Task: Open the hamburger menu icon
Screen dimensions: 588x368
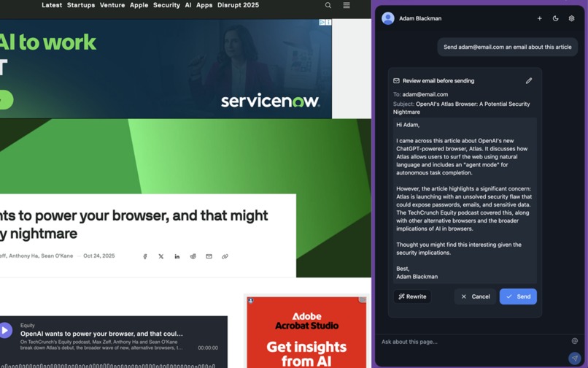Action: pos(347,5)
